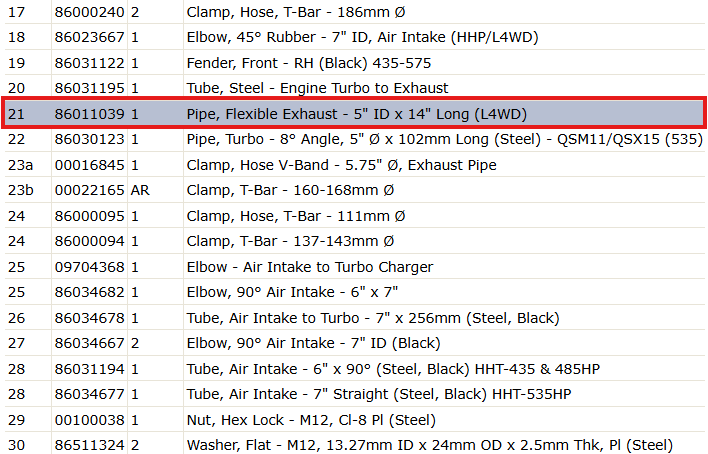Click Washer, Flat - M12 description in row 30

pos(430,445)
